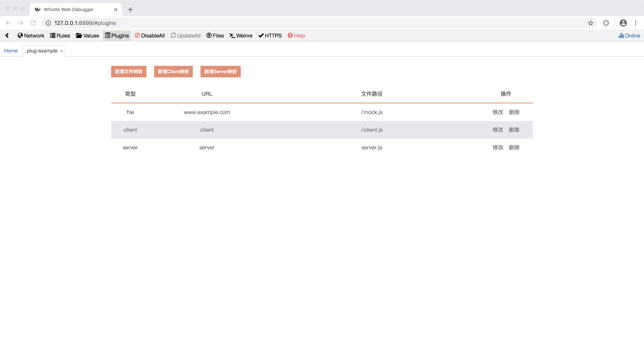Viewport: 644px width, 363px height.
Task: Click 删除 for the server row
Action: 514,147
